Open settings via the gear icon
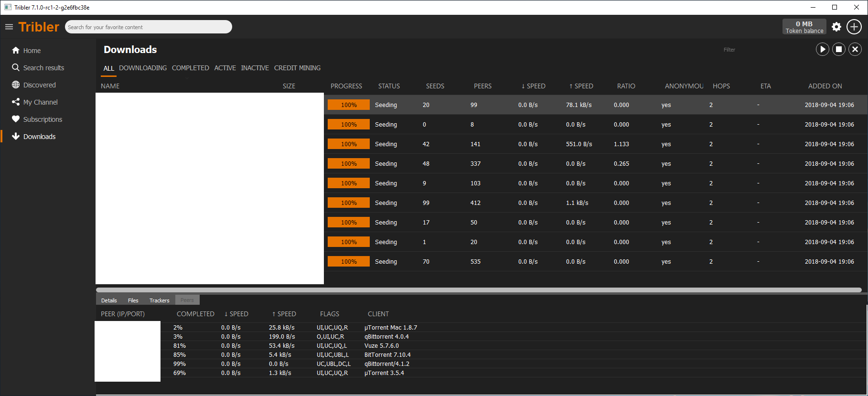The image size is (868, 396). click(x=836, y=27)
